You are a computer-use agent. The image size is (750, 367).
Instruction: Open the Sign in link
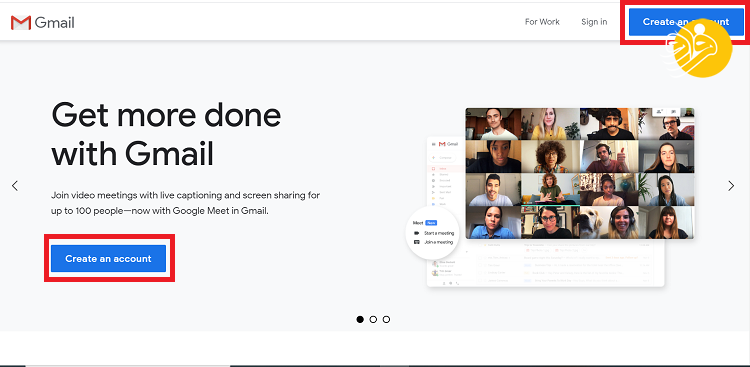[594, 22]
